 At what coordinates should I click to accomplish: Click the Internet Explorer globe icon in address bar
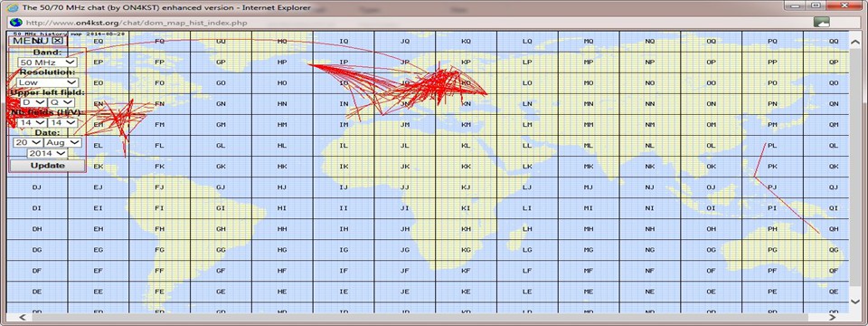(15, 23)
